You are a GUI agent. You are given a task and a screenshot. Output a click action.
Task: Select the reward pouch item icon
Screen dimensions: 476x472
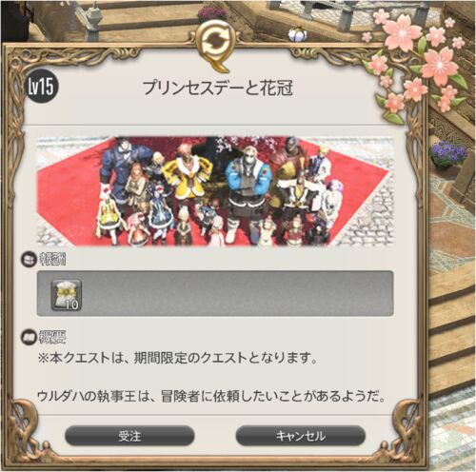(x=67, y=295)
